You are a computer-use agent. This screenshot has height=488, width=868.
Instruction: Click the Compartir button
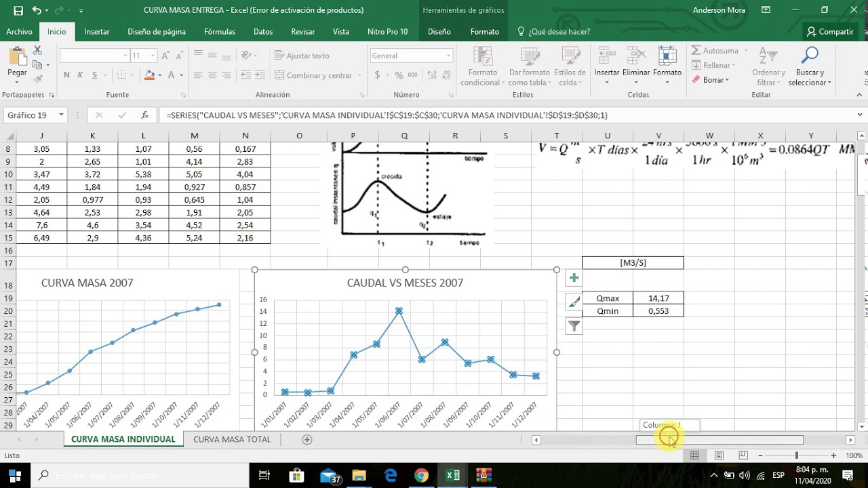pyautogui.click(x=829, y=32)
